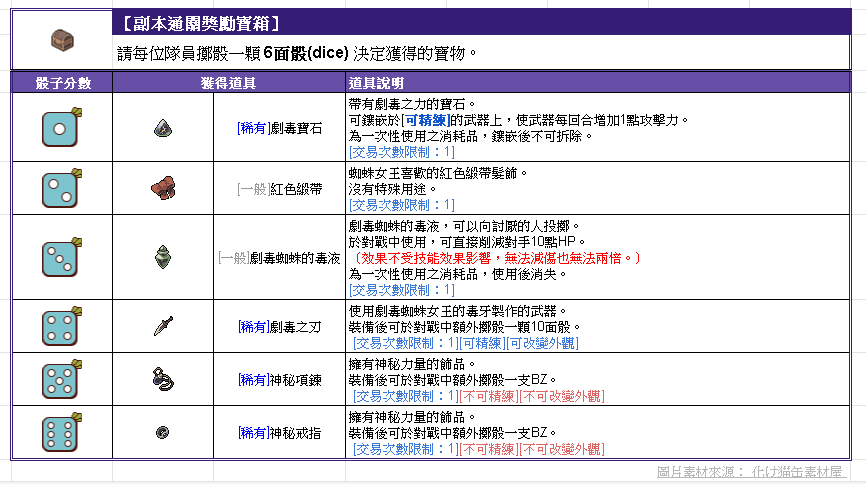The height and width of the screenshot is (484, 866).
Task: Select the dice face showing five
Action: tap(62, 380)
